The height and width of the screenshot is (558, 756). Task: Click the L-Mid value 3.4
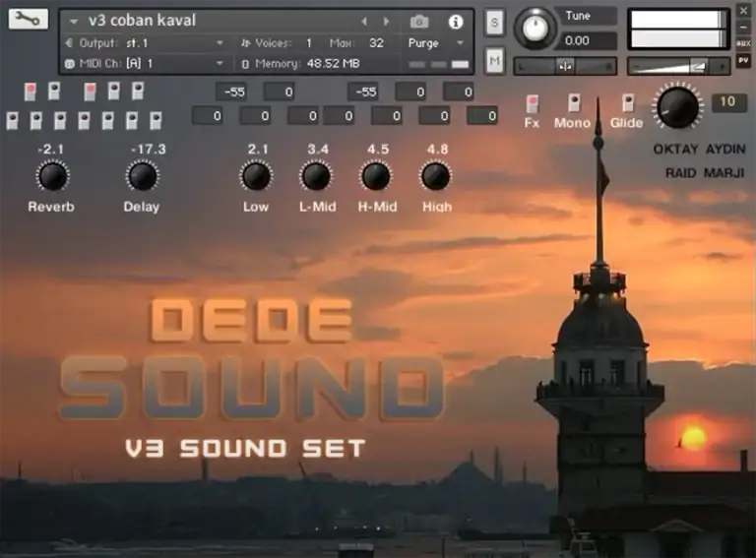coord(318,149)
